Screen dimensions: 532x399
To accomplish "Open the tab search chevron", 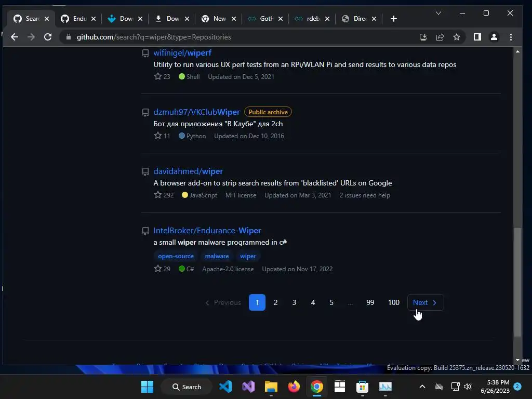I will (438, 13).
